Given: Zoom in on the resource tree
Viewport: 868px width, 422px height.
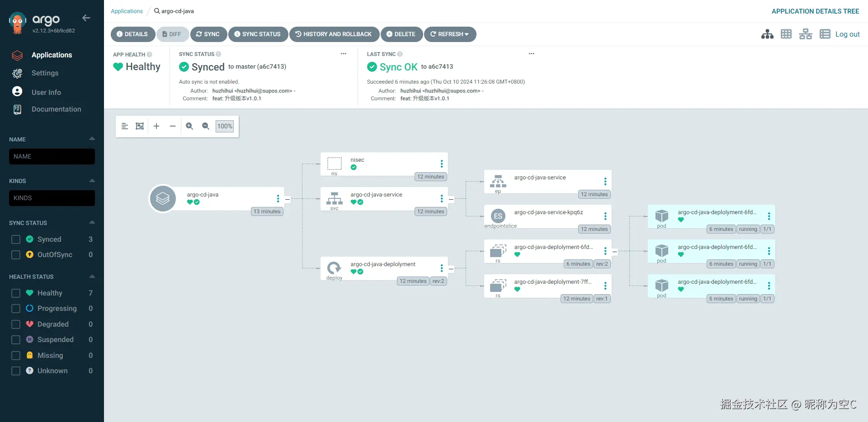Looking at the screenshot, I should [x=189, y=127].
